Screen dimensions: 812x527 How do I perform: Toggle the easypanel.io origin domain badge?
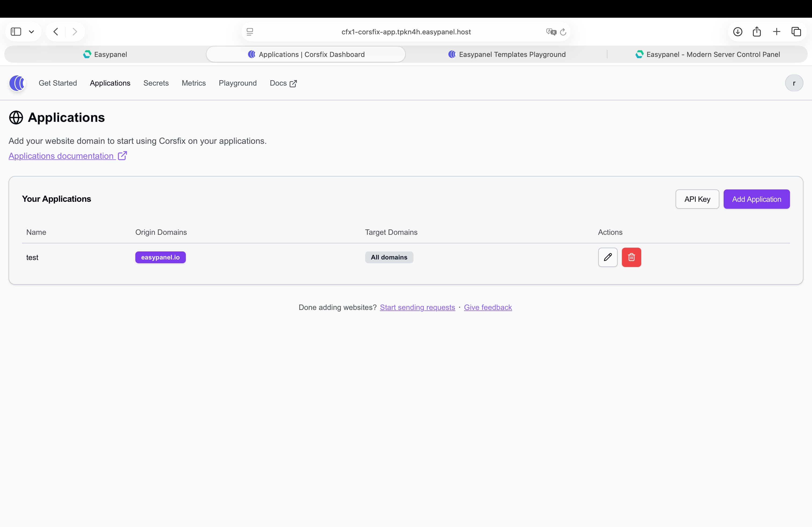coord(160,257)
